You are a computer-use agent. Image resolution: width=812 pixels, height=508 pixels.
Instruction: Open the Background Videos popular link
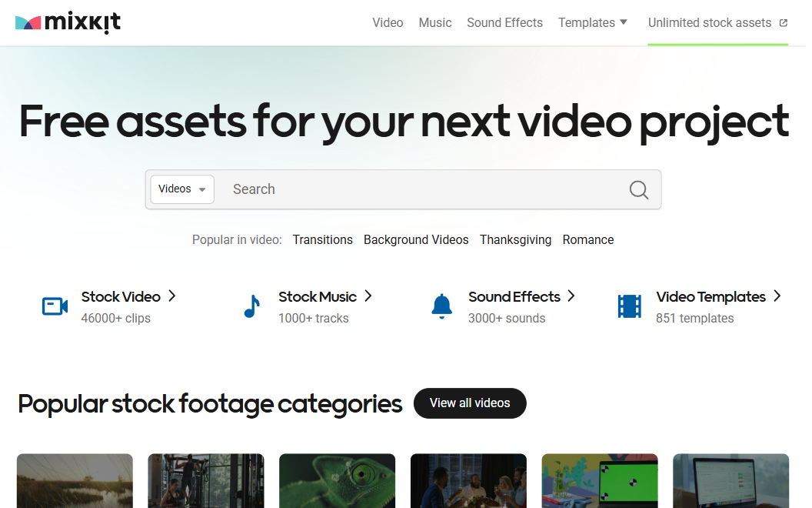pyautogui.click(x=416, y=240)
